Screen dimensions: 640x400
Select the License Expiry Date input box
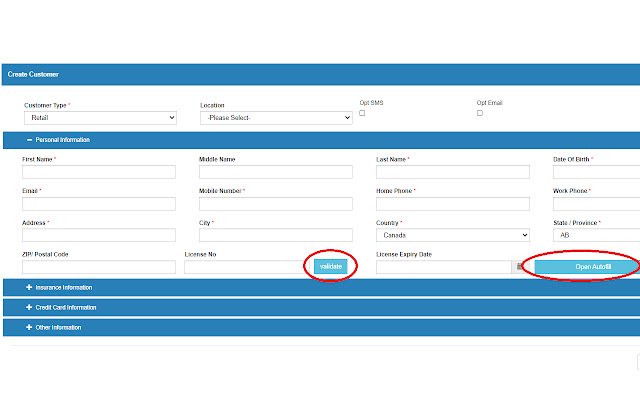coord(444,267)
